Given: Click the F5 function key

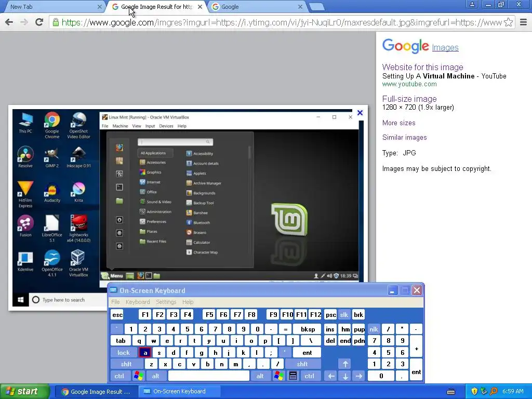Looking at the screenshot, I should coord(209,315).
